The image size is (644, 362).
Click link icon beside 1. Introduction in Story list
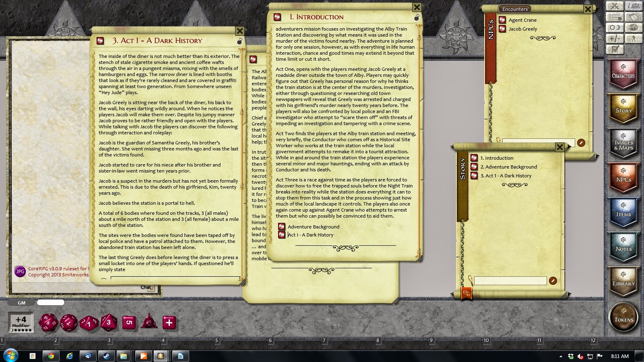tap(474, 158)
